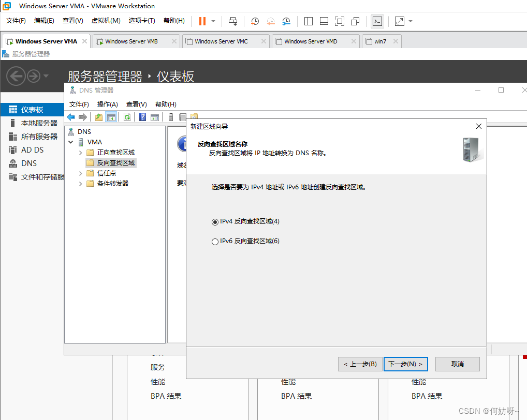Open the 操作(A) menu in DNS Manager

click(x=108, y=104)
